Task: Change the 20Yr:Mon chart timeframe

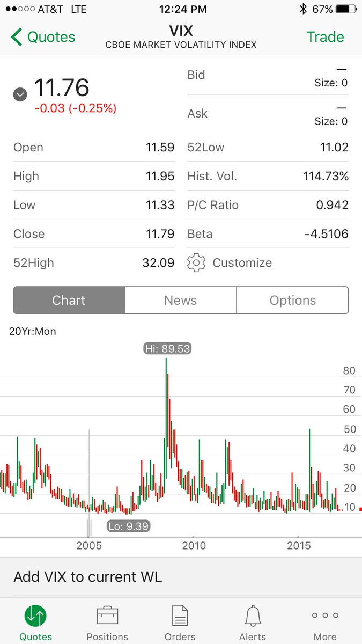Action: [32, 331]
